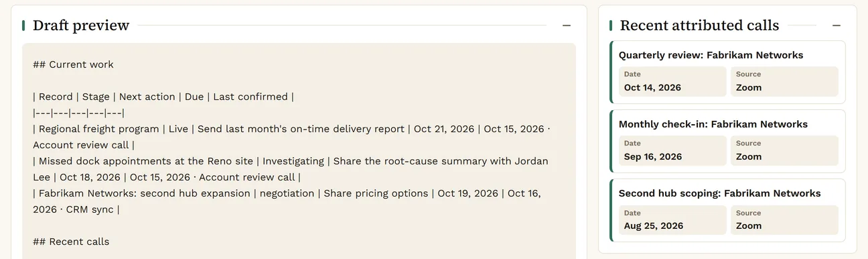Select Zoom source on Second hub scoping card
Screen dimensions: 868x259
[784, 219]
